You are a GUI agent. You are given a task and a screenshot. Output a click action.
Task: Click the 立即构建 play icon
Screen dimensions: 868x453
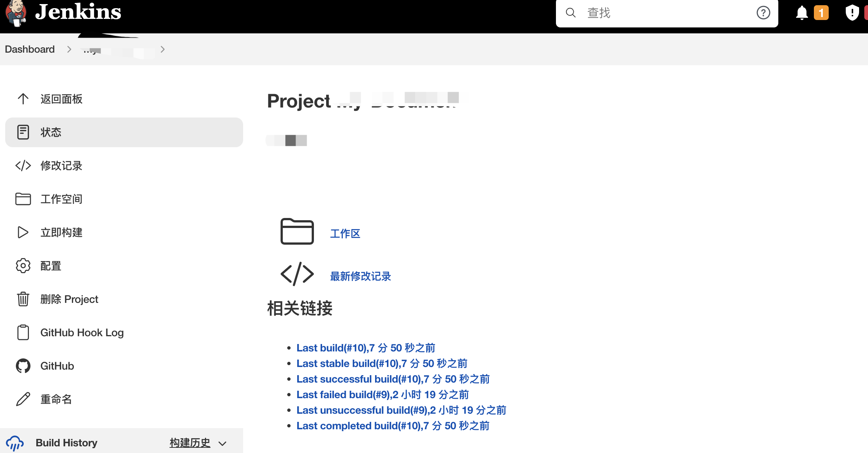[x=23, y=232]
